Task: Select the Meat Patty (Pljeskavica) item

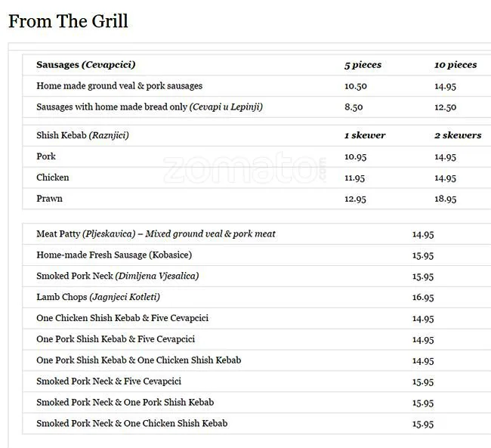Action: tap(156, 234)
